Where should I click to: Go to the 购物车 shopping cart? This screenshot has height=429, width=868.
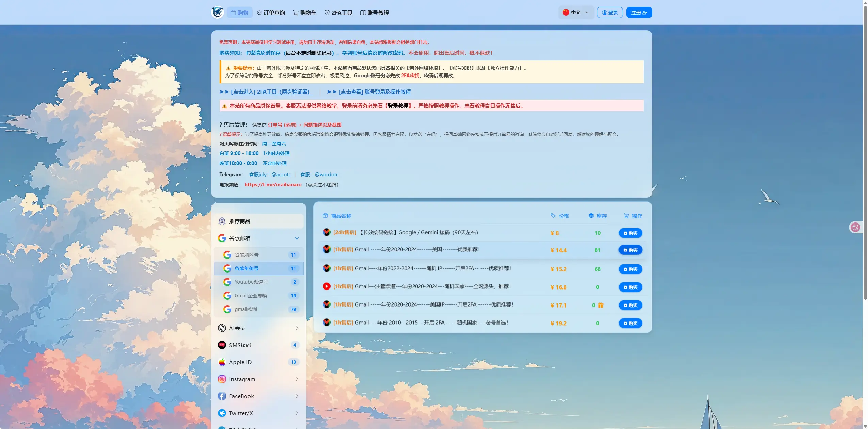pyautogui.click(x=305, y=13)
